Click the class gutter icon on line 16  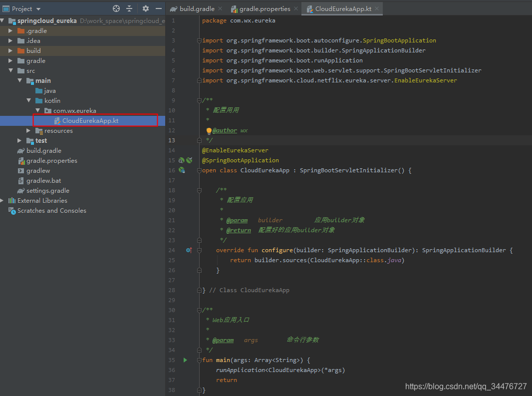(182, 170)
